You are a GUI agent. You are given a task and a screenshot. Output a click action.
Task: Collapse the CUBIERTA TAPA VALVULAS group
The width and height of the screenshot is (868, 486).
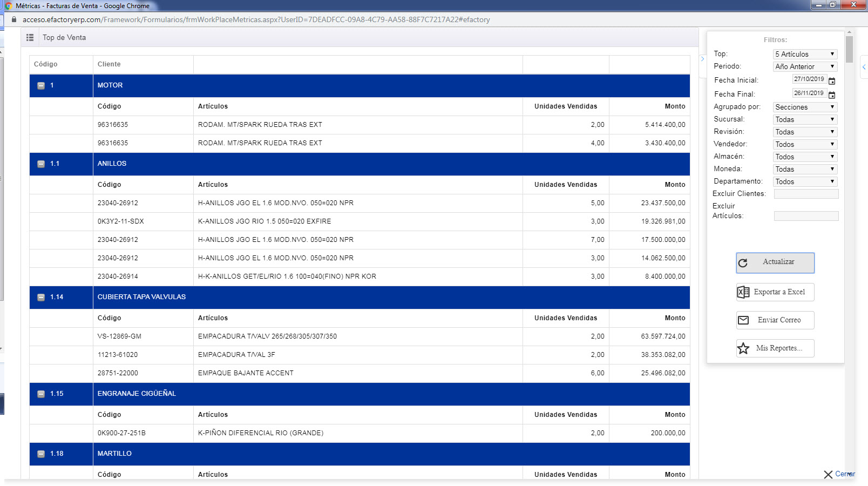coord(41,298)
